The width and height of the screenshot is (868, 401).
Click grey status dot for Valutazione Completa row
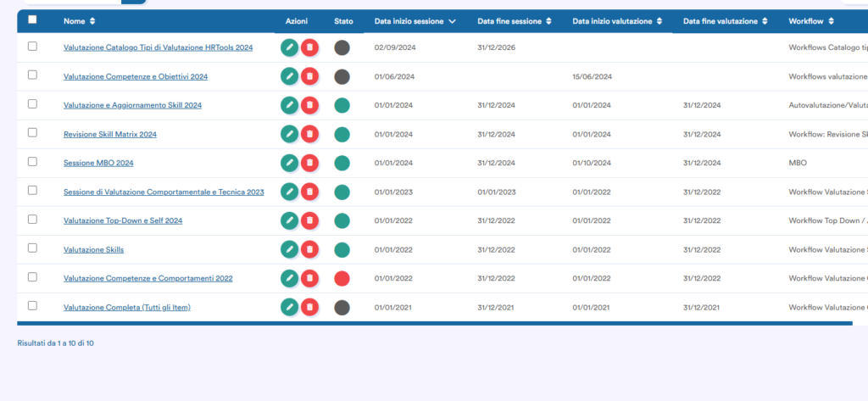coord(342,308)
